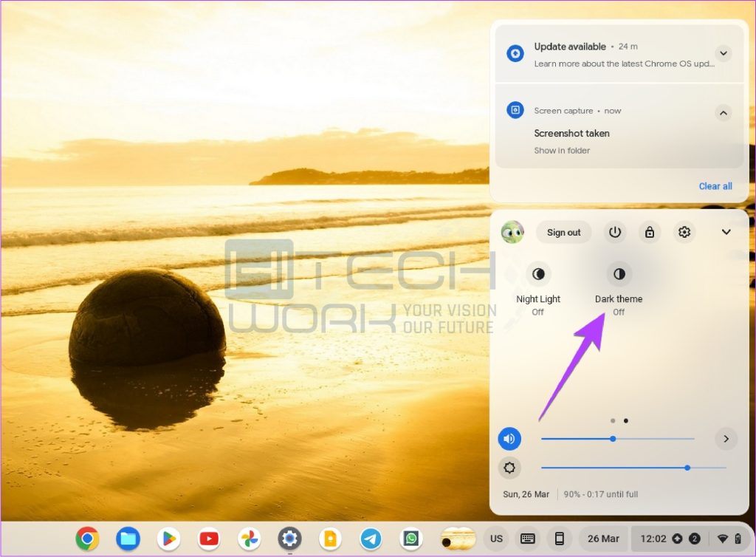756x557 pixels.
Task: Click Clear all notifications
Action: tap(715, 186)
